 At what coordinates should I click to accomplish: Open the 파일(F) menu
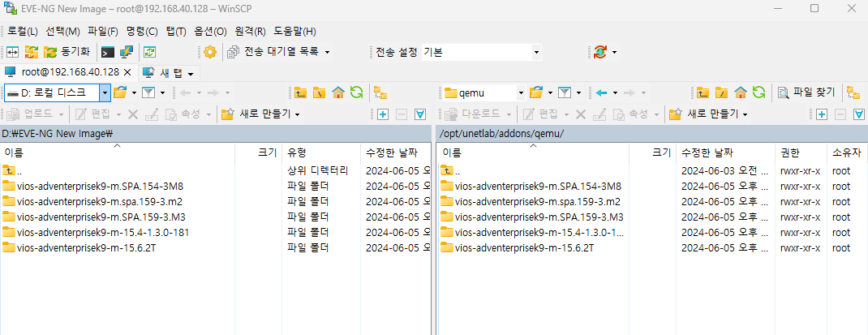(103, 31)
